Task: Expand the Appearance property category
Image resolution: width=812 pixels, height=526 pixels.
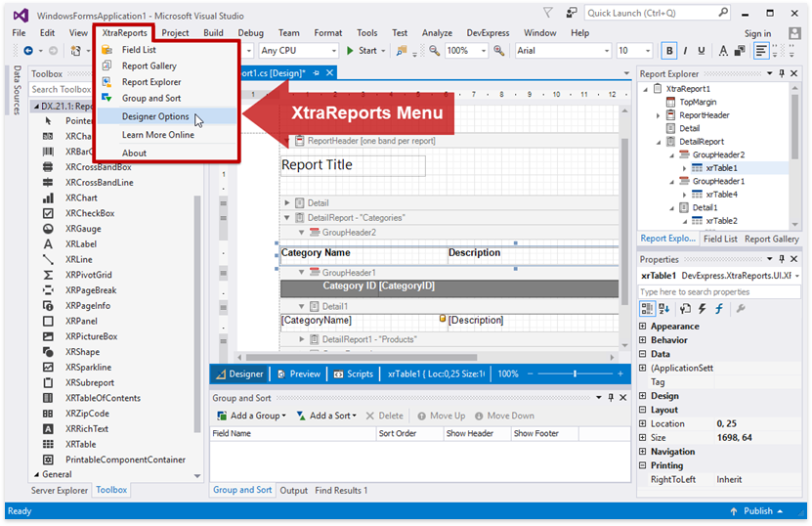Action: coord(643,326)
